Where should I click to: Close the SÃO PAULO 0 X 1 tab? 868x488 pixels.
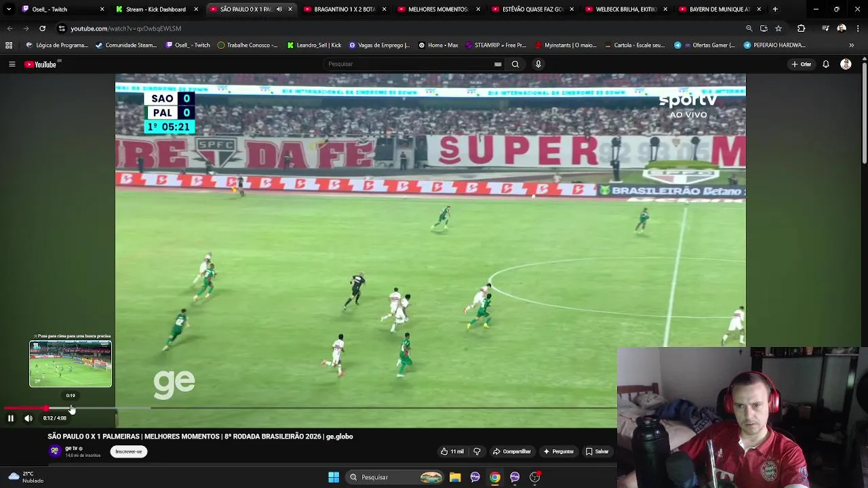coord(290,9)
